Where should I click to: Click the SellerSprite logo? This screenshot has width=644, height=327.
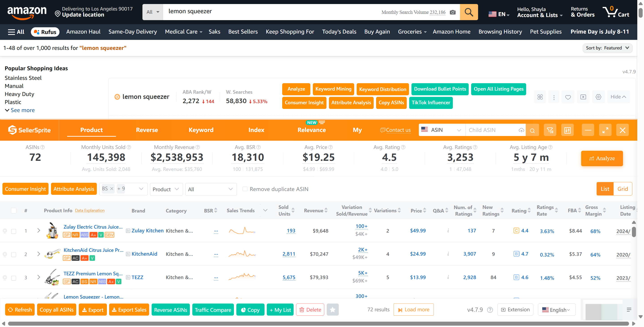click(x=29, y=130)
